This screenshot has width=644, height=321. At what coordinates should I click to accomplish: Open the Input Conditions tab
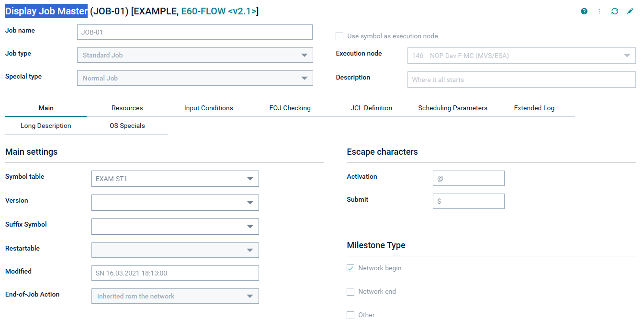(209, 108)
